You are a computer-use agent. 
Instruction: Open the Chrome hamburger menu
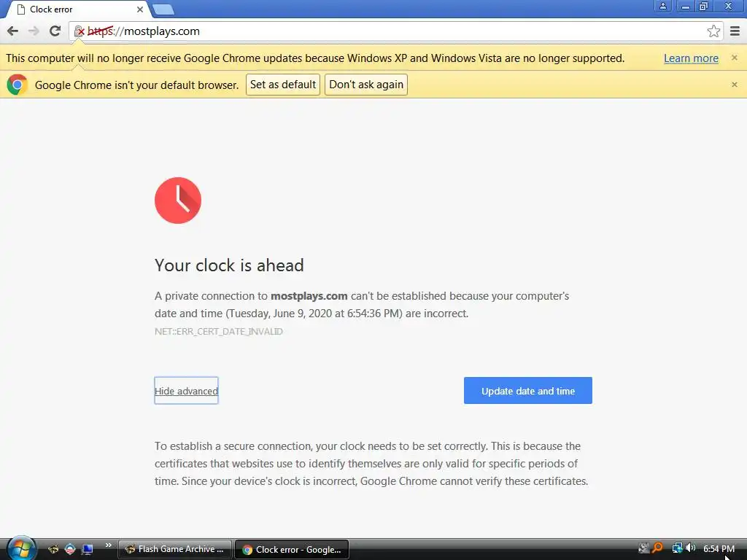click(x=735, y=31)
